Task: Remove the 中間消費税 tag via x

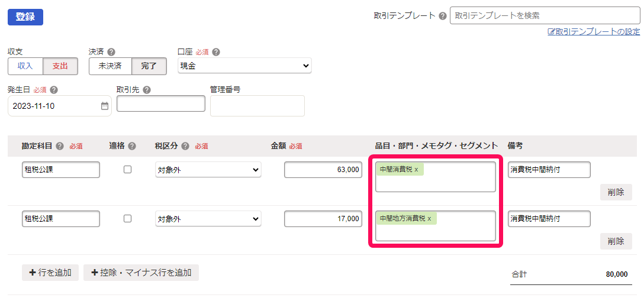Action: (x=417, y=169)
